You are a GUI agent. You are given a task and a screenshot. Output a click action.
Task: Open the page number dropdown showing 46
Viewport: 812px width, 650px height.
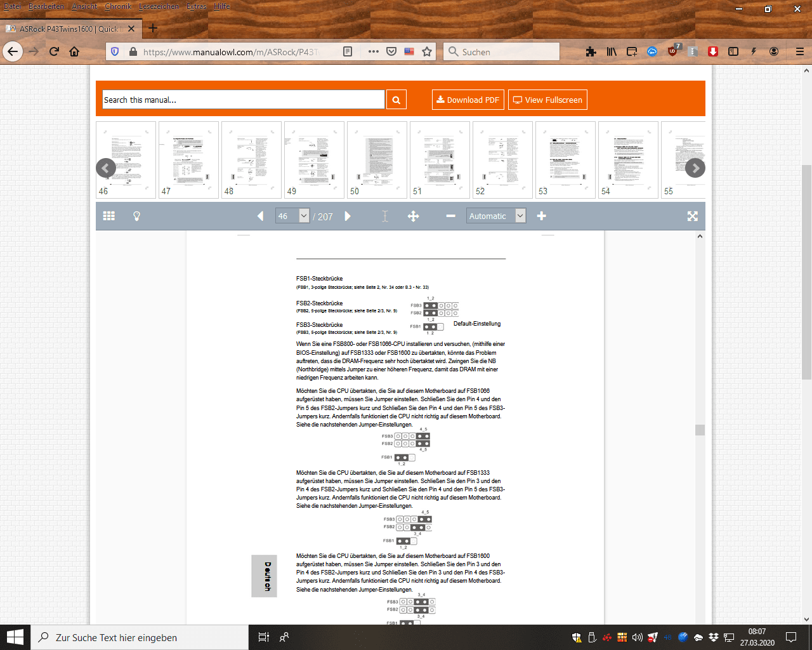[x=292, y=216]
